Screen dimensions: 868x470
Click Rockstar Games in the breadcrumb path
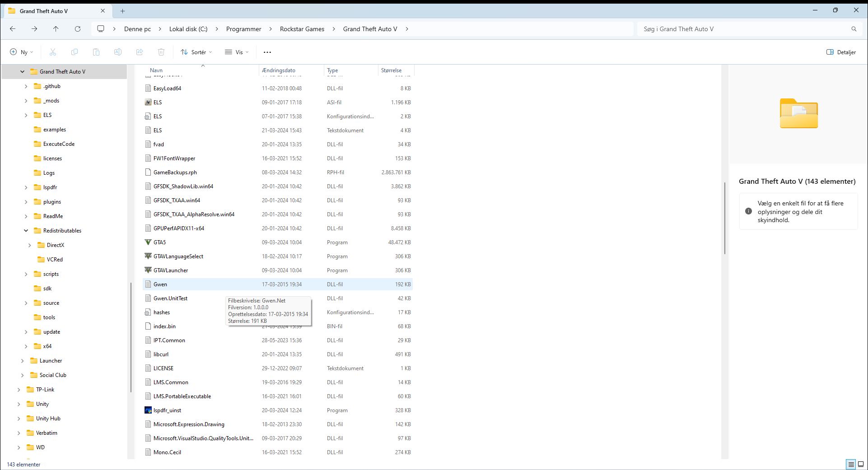302,29
